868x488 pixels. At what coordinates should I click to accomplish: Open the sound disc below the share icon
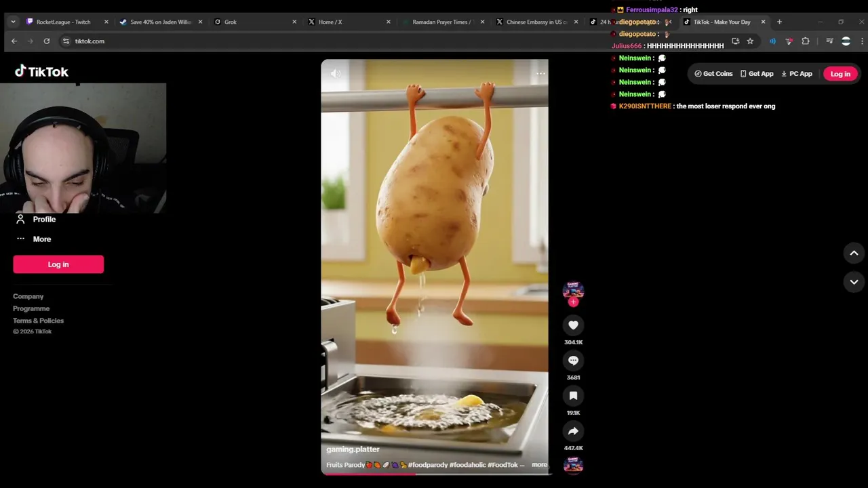[573, 465]
